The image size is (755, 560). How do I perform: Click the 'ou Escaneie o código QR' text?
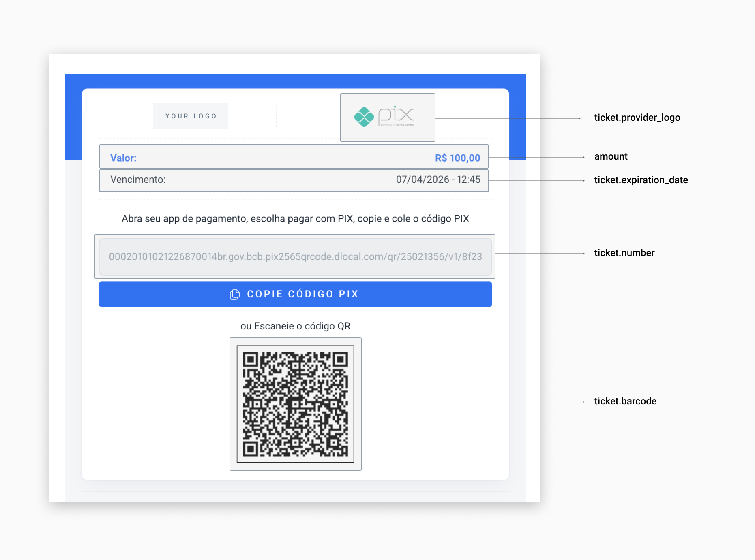295,326
